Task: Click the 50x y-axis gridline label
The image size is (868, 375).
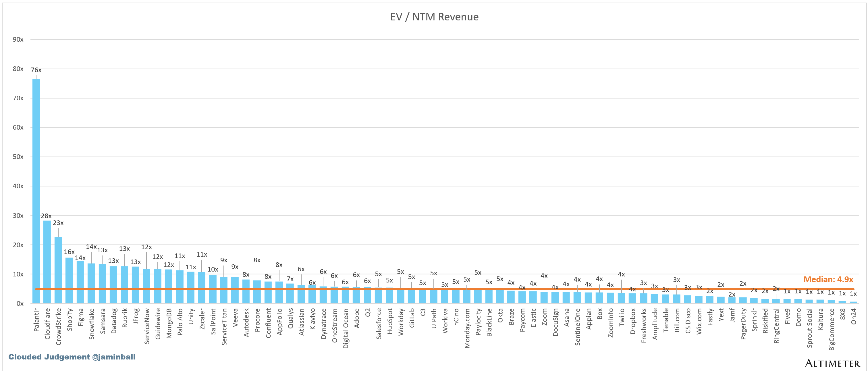Action: 18,157
